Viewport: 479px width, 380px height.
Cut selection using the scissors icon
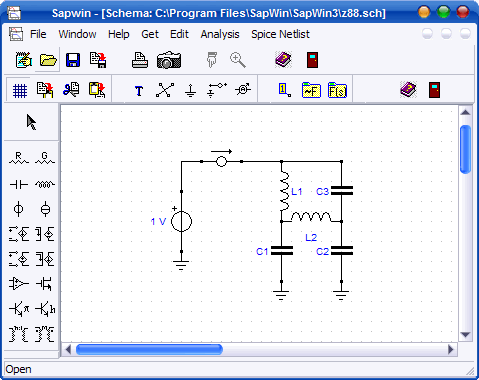[71, 90]
